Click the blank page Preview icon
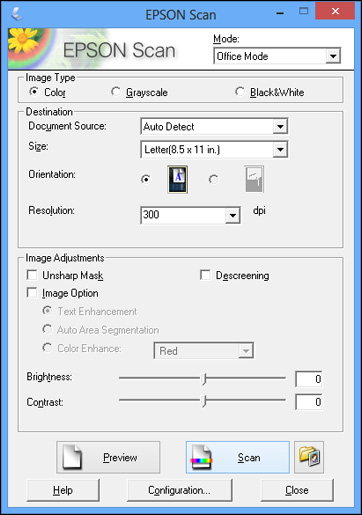The image size is (362, 515). (x=72, y=457)
